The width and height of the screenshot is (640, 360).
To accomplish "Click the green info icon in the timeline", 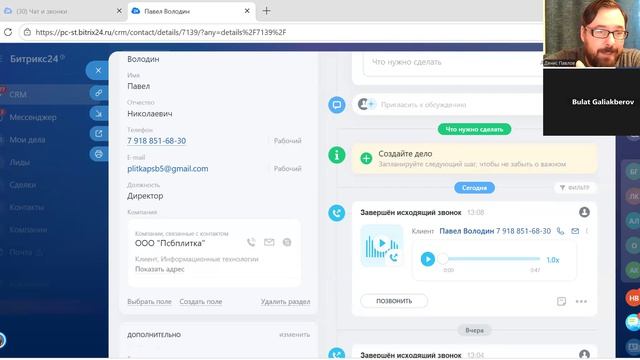I will [337, 155].
